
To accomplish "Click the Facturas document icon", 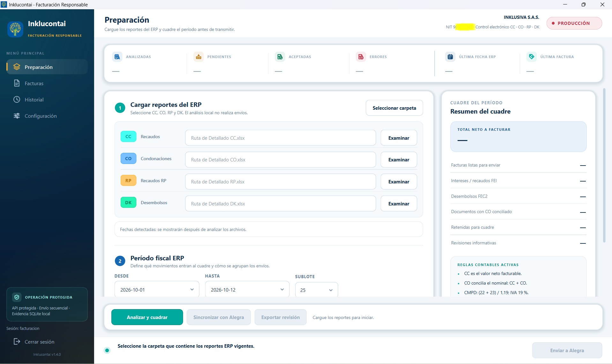I will tap(17, 83).
